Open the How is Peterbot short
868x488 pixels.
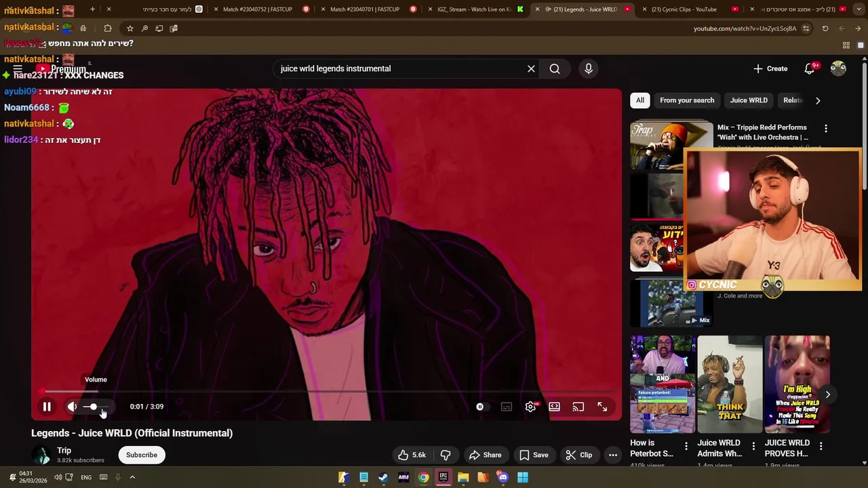click(x=662, y=384)
